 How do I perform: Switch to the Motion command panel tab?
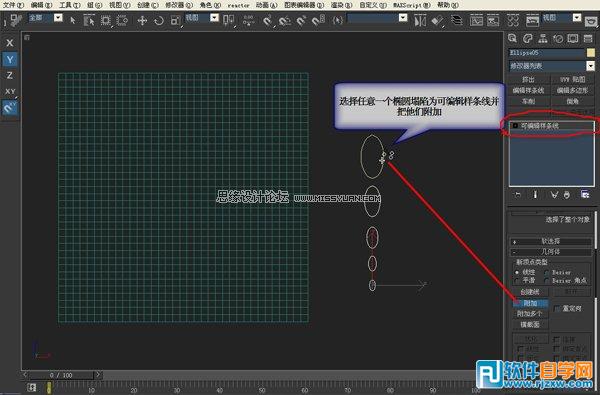558,38
